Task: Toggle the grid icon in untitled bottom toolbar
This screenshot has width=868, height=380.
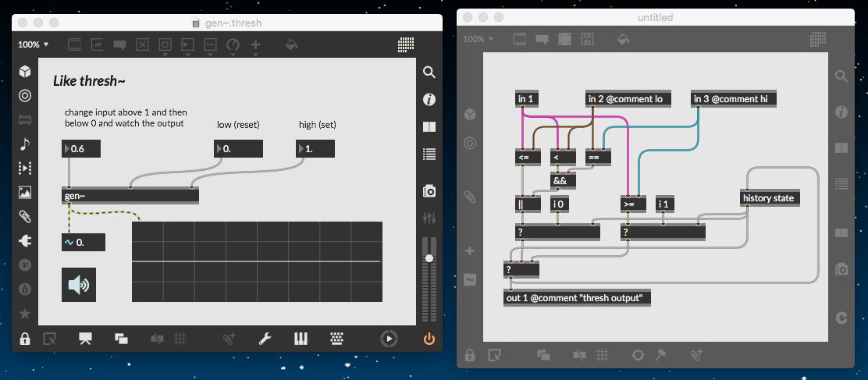Action: pos(603,354)
